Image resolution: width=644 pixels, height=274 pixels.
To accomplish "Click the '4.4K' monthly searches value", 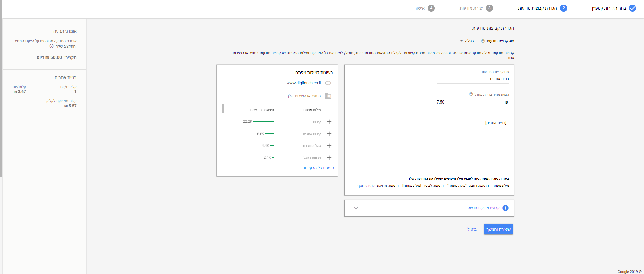I will (265, 146).
